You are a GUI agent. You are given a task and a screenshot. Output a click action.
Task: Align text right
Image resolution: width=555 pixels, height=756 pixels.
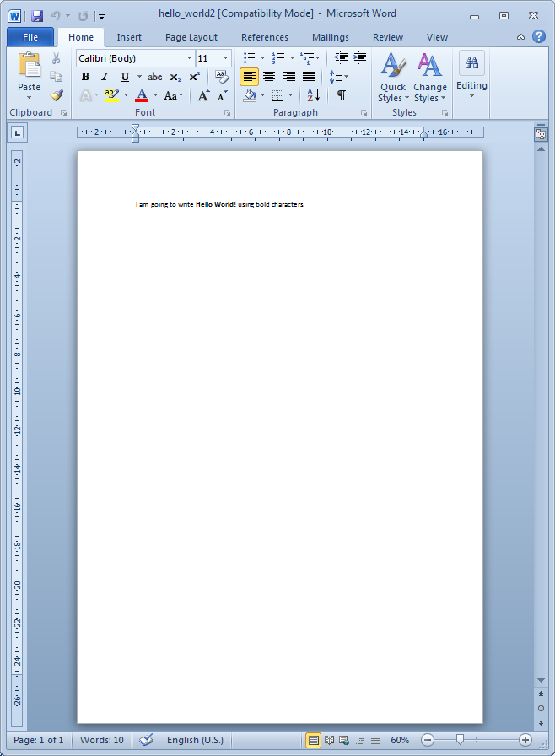[x=289, y=77]
